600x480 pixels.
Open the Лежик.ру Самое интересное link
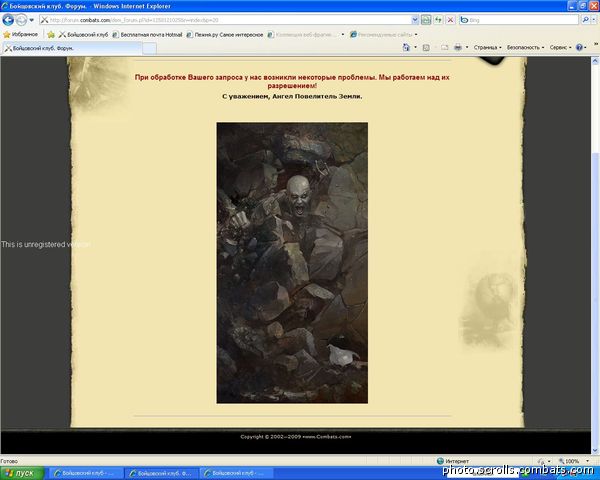tap(225, 35)
